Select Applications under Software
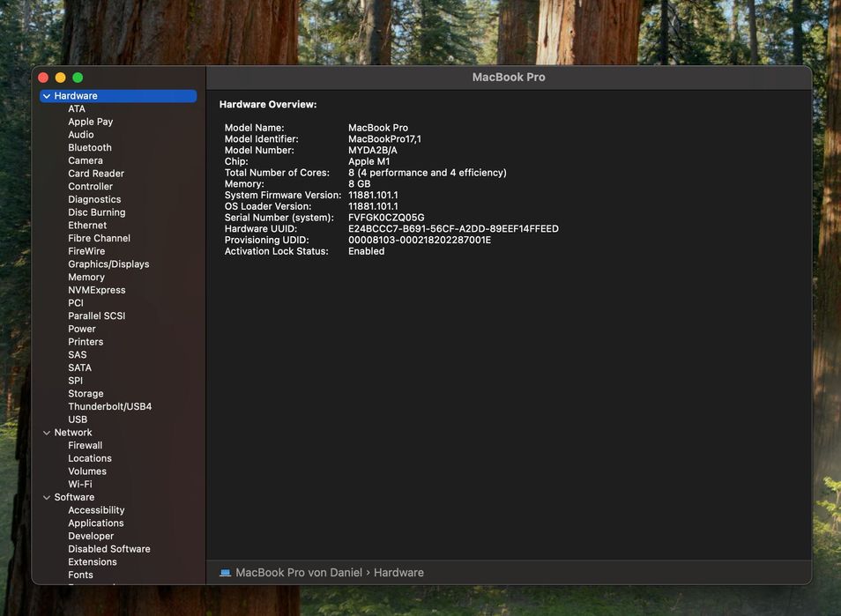 coord(96,523)
